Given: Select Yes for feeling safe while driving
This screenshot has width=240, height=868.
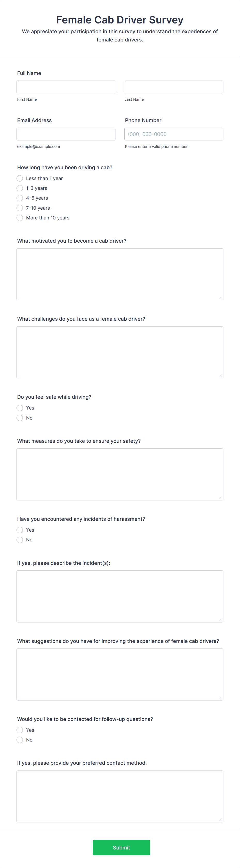Looking at the screenshot, I should pyautogui.click(x=20, y=408).
